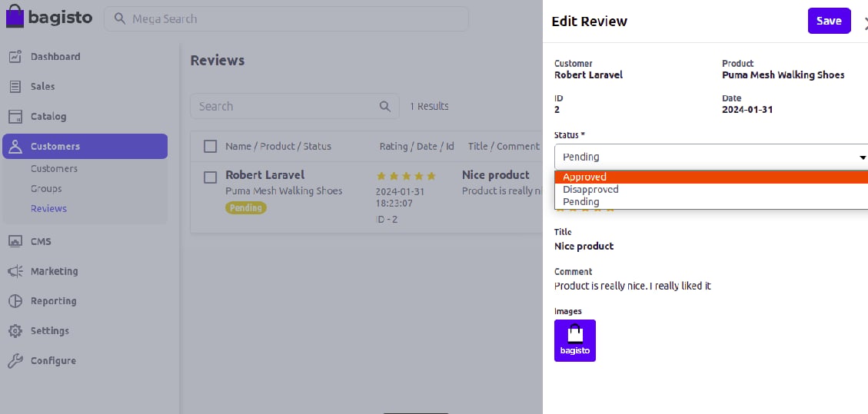The height and width of the screenshot is (414, 868).
Task: Click the magnifier in Reviews search box
Action: point(384,106)
